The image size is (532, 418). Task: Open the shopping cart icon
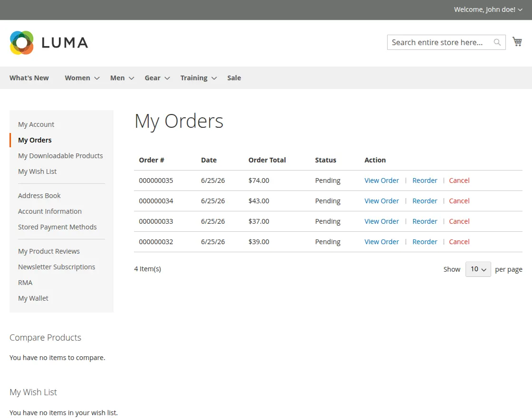point(517,42)
